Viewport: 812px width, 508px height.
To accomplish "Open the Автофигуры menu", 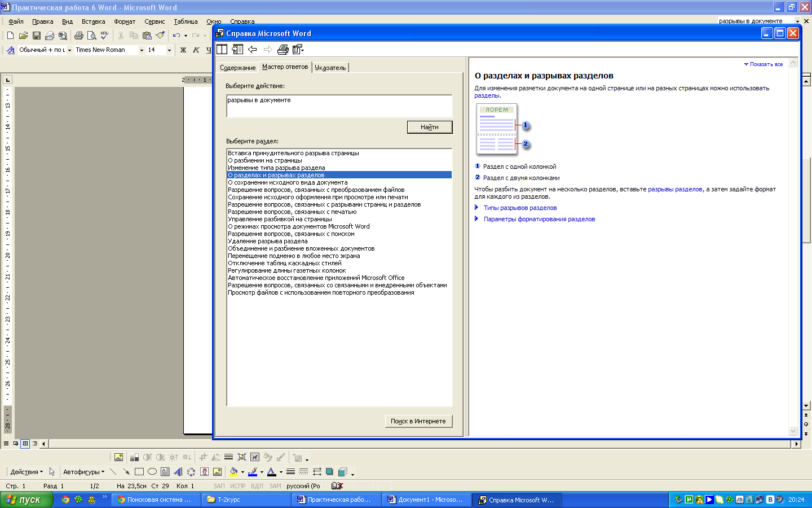I will point(83,472).
